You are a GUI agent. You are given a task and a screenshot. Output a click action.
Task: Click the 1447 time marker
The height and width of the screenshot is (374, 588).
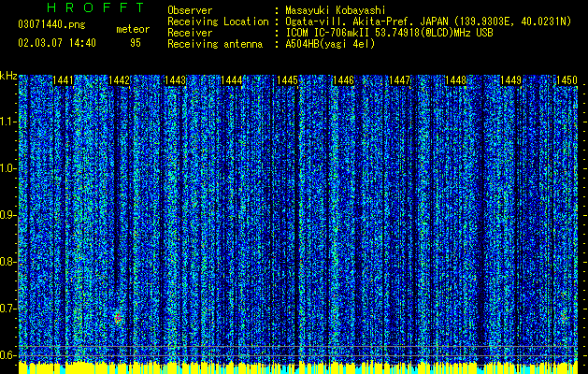(x=400, y=80)
